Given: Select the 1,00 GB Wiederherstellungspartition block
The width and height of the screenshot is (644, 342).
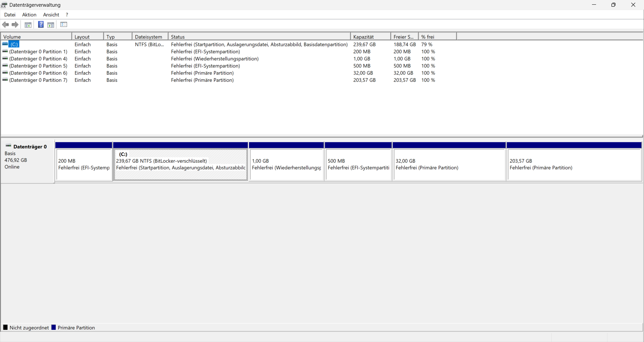Looking at the screenshot, I should [286, 164].
